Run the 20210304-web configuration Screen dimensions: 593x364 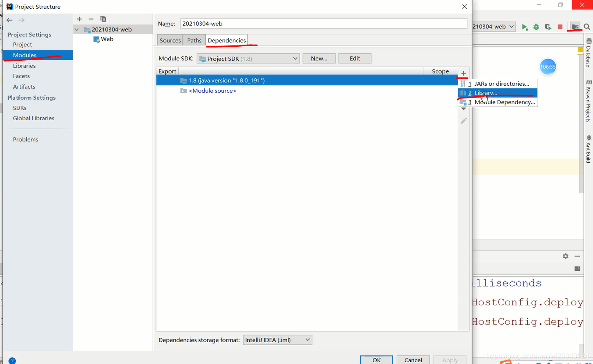click(525, 27)
